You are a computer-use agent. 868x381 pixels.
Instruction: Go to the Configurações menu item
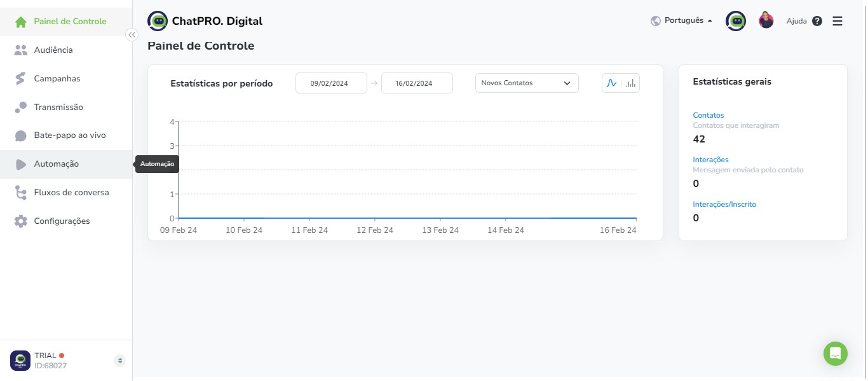pyautogui.click(x=66, y=221)
